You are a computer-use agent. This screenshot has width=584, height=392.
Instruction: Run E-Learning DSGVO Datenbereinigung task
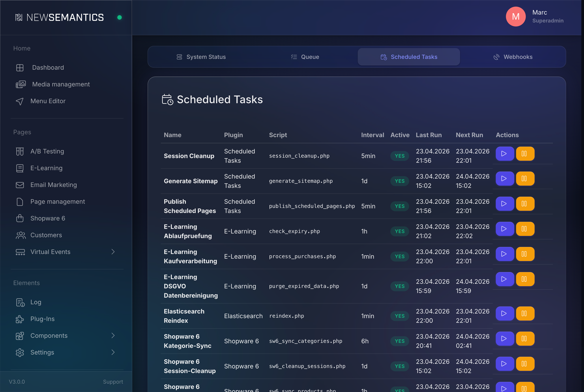[x=505, y=279]
